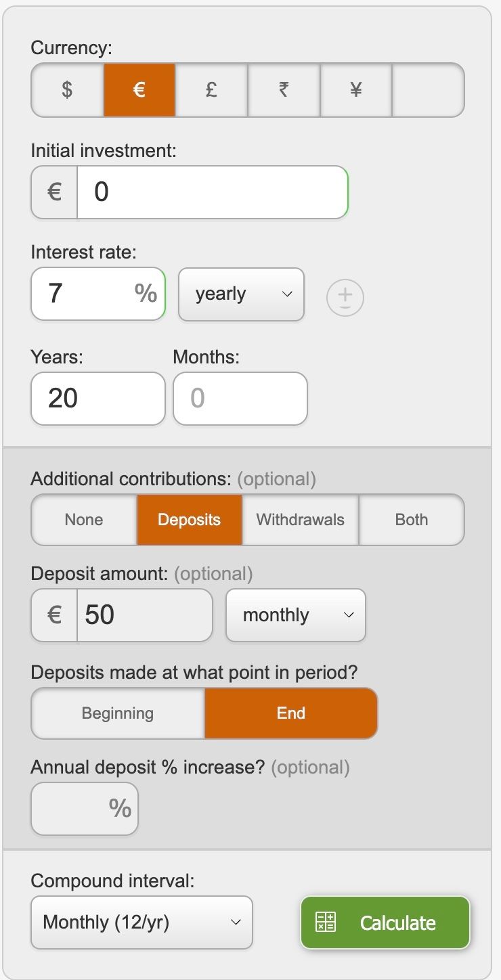Click the plus-minus interest rate toggle icon

[345, 298]
